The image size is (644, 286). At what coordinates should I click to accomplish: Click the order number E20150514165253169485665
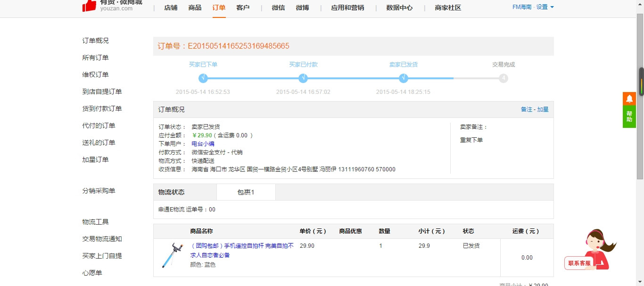point(238,46)
